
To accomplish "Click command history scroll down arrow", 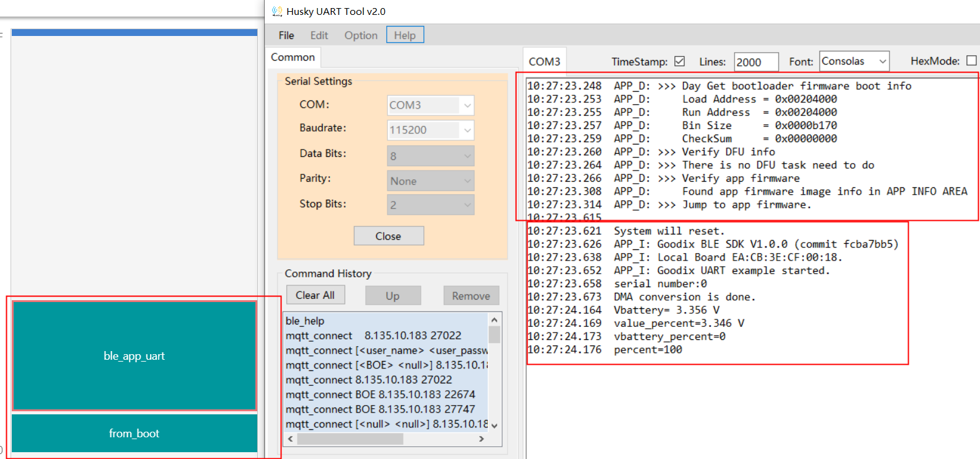I will (494, 426).
